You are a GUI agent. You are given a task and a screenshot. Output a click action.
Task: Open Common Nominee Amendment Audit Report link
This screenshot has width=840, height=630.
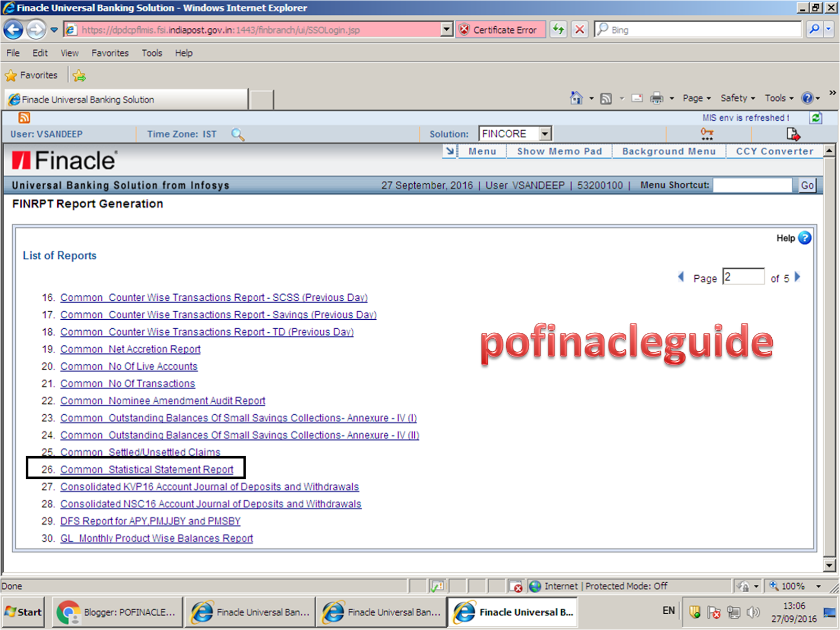point(163,401)
